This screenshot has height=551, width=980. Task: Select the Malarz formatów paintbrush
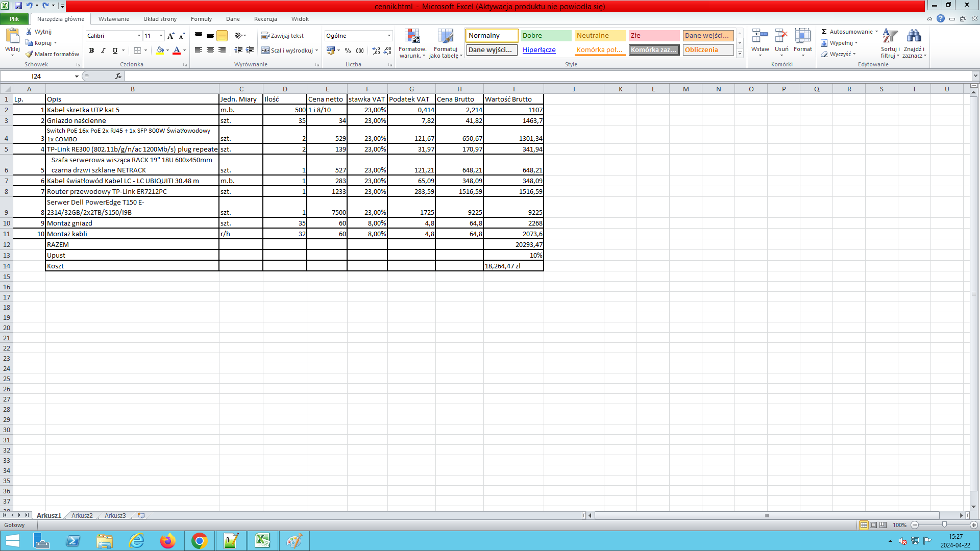[29, 54]
